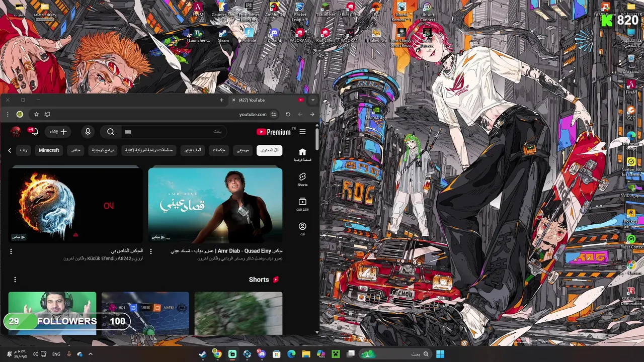This screenshot has width=644, height=362.
Task: Open the YouTube Home sidebar icon
Action: 302,155
